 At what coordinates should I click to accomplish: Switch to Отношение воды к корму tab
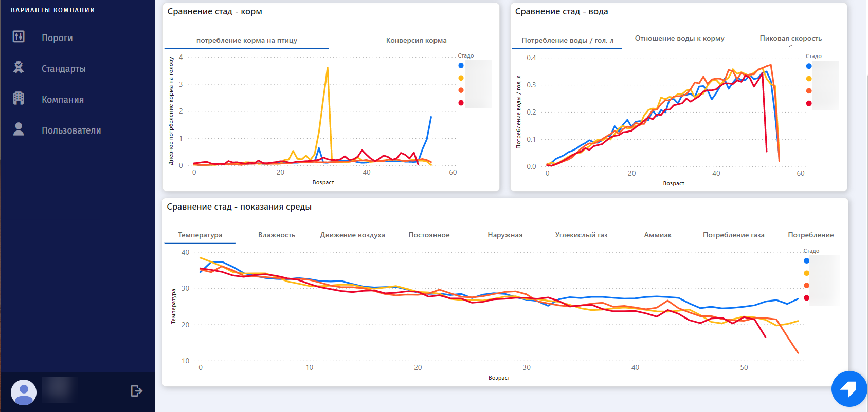[679, 38]
